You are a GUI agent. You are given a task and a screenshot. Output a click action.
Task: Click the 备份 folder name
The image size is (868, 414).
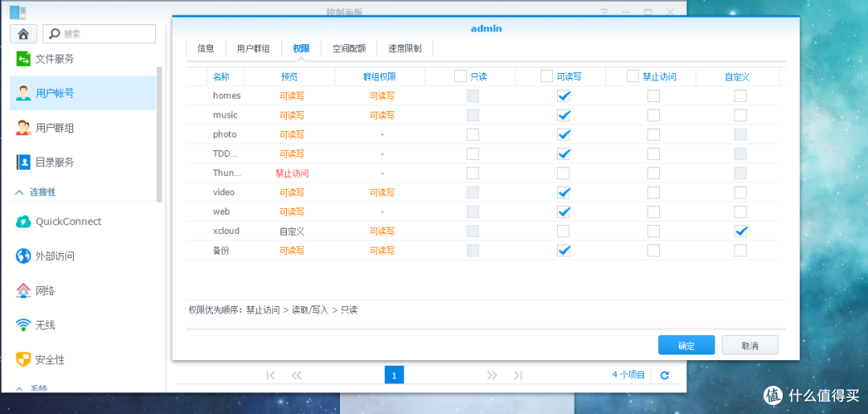[222, 251]
